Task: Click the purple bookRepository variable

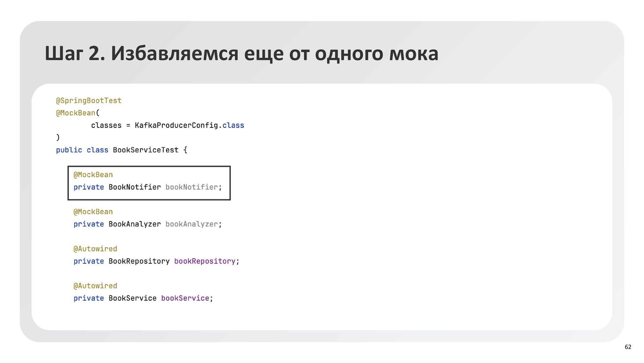Action: tap(205, 261)
